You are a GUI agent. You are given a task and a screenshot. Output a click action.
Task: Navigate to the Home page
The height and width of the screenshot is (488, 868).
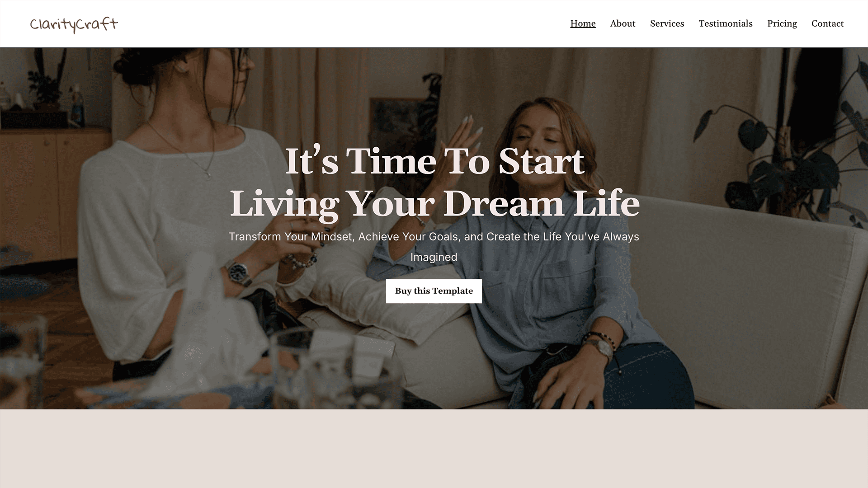tap(583, 23)
